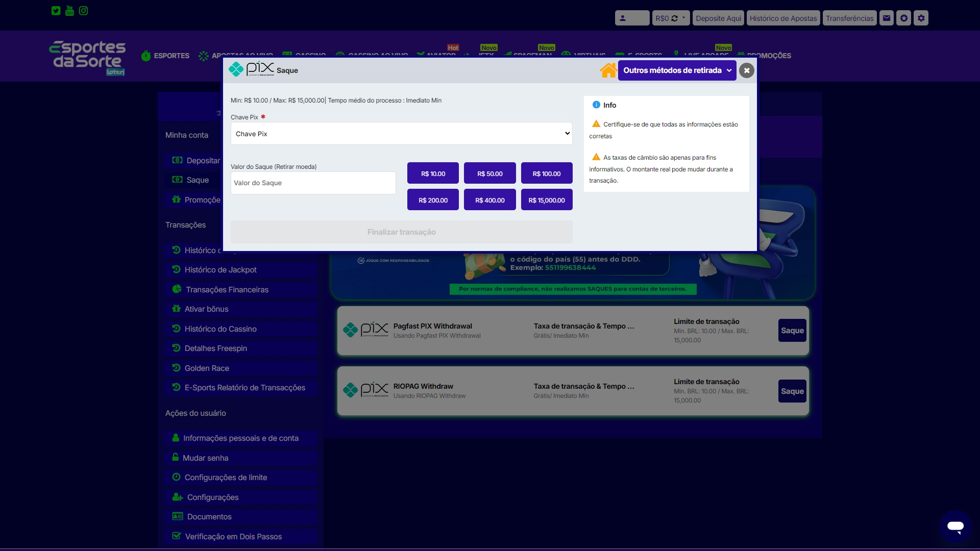Select the R$ 200.00 amount button
Image resolution: width=980 pixels, height=551 pixels.
click(x=433, y=200)
